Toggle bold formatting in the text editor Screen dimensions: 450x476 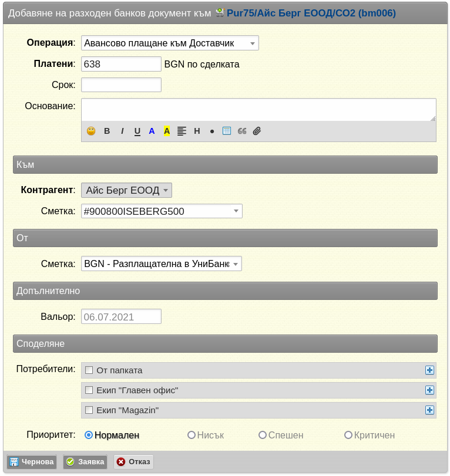[107, 131]
